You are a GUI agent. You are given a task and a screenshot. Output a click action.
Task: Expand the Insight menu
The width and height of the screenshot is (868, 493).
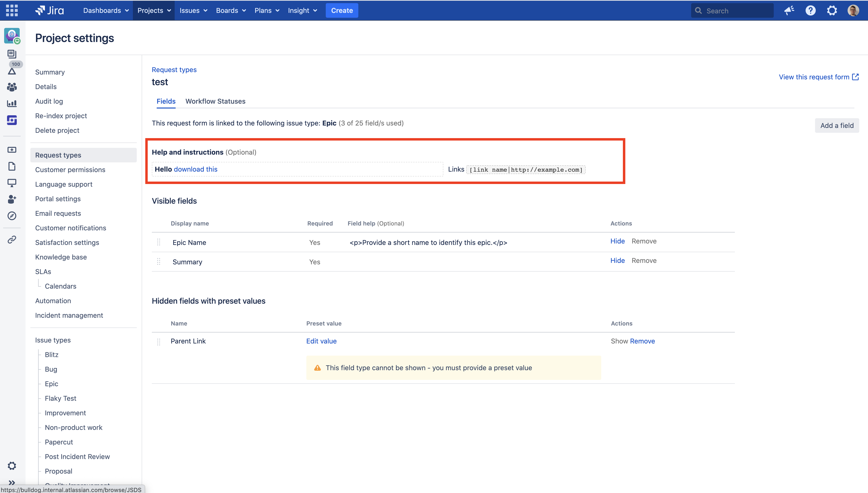click(302, 10)
